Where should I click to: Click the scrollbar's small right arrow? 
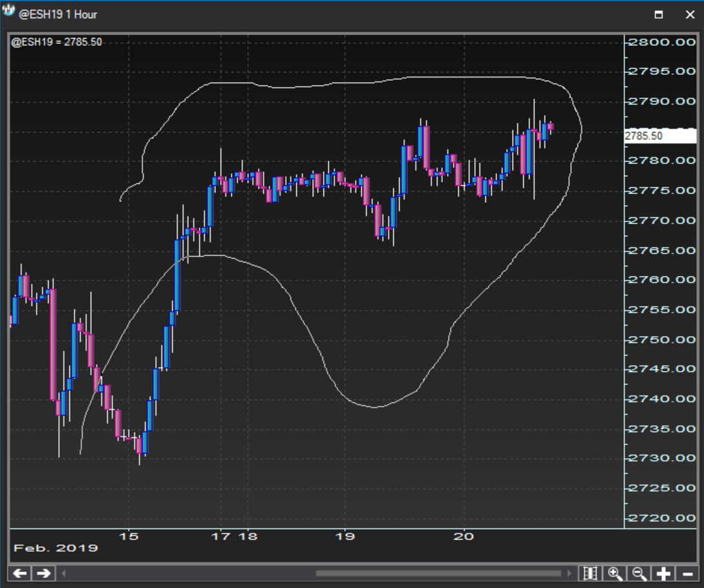tap(570, 573)
